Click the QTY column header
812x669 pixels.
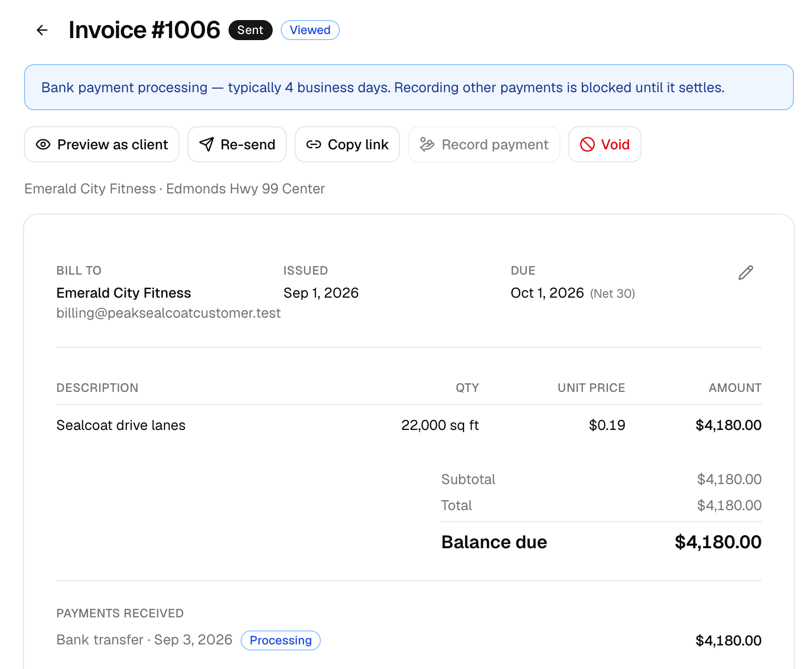point(467,388)
